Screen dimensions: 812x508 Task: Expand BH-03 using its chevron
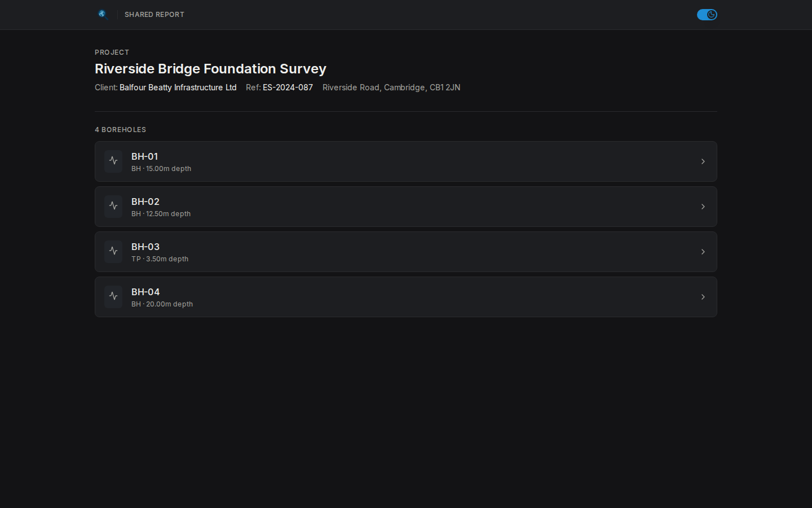click(703, 252)
